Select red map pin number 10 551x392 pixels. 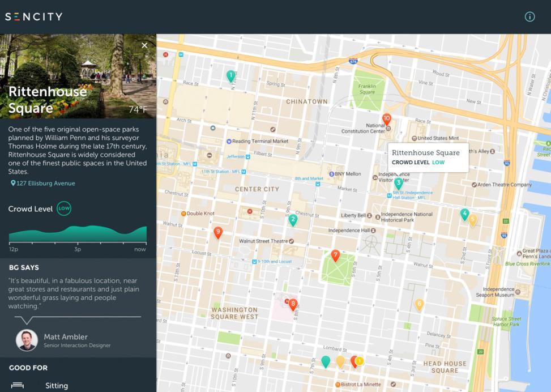pos(387,119)
